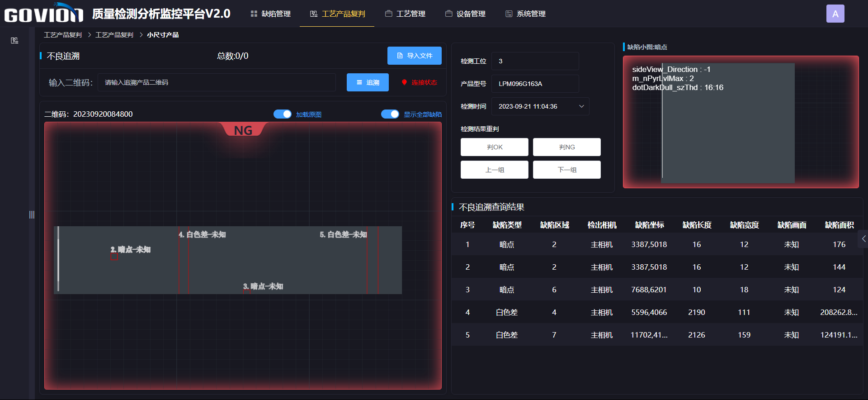Click the 判NG button

566,147
